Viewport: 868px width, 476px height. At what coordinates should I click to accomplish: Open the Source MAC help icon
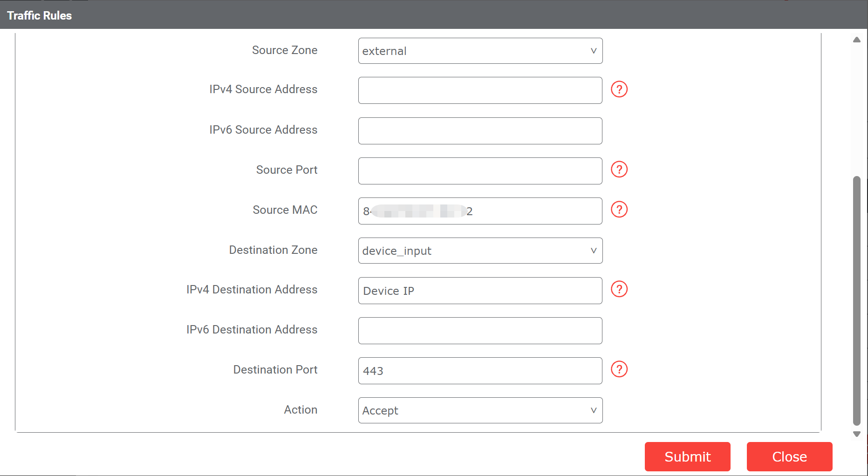coord(619,210)
